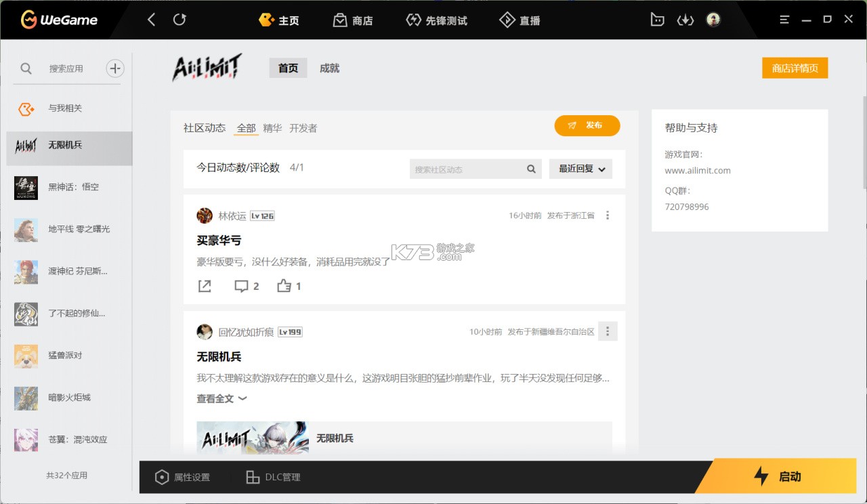Open 属性设置 property settings

coord(183,477)
